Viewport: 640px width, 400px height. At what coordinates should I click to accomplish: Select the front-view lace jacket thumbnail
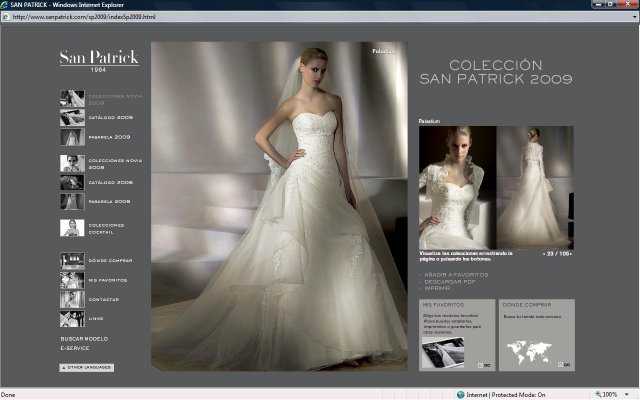(457, 187)
